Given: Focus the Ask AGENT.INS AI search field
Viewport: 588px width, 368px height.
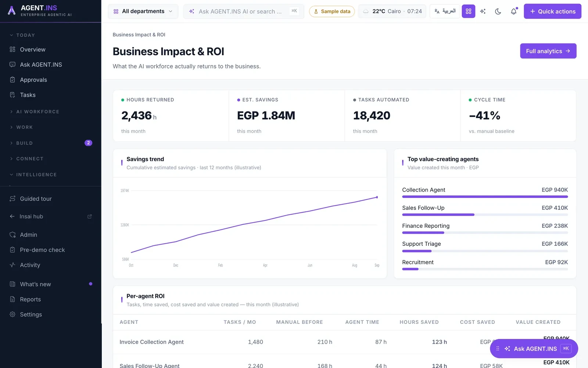Looking at the screenshot, I should coord(244,11).
